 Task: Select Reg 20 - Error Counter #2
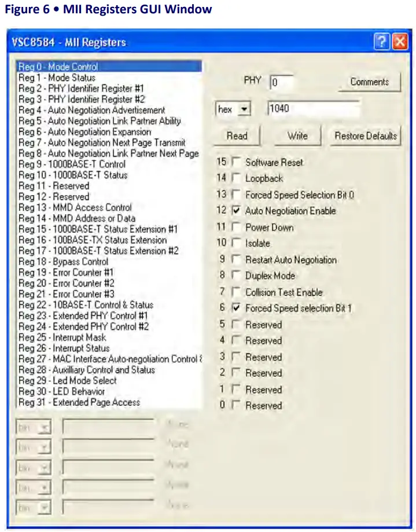(x=109, y=283)
